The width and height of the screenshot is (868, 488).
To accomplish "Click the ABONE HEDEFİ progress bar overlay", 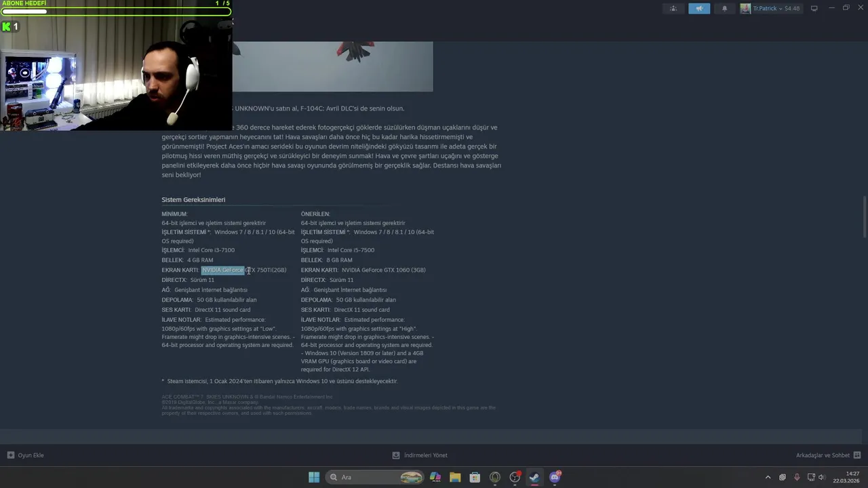I will 116,12.
